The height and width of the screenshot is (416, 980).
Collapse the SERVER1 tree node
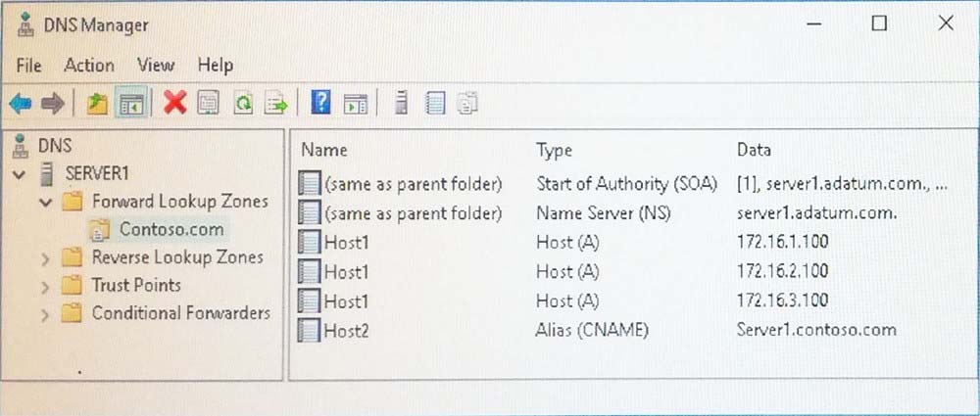click(x=20, y=174)
